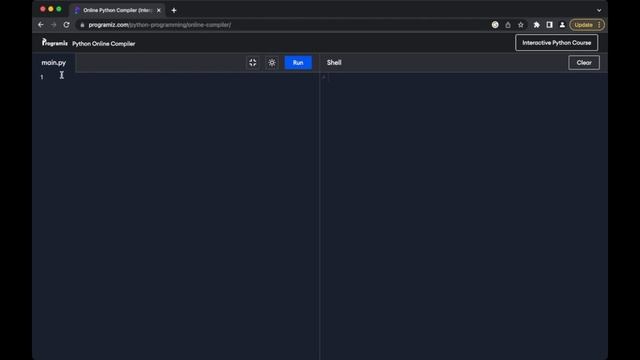
Task: Bookmark this page star icon
Action: click(521, 25)
